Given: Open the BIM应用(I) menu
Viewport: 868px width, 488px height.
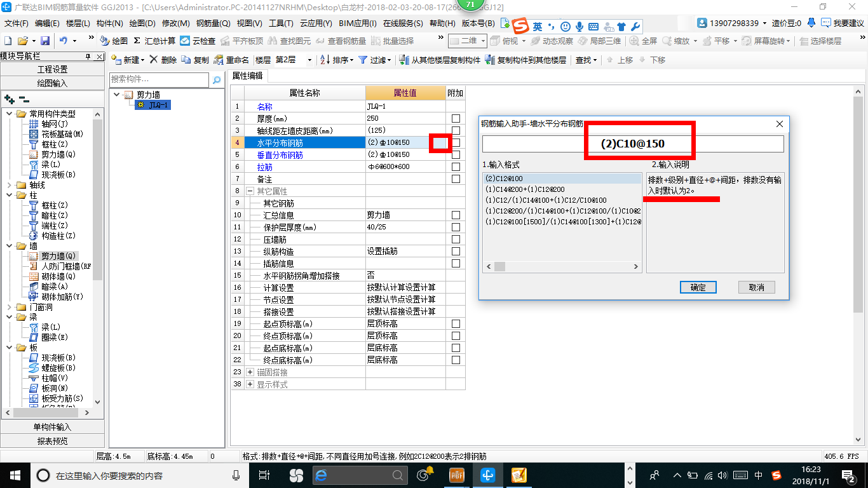Looking at the screenshot, I should pos(358,23).
